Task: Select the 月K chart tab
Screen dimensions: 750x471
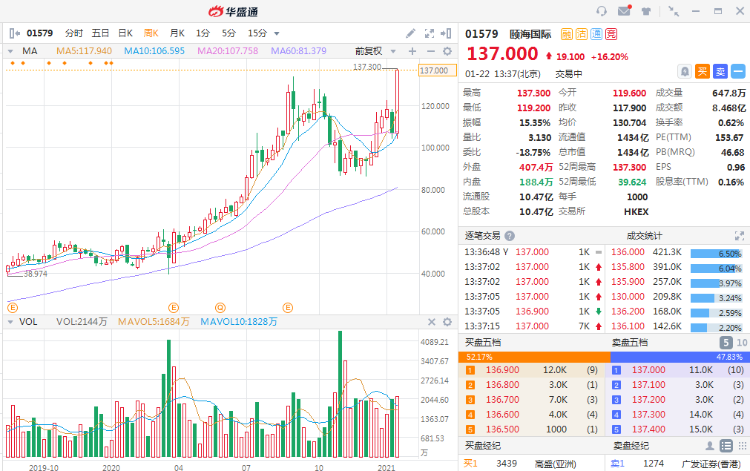Action: 176,33
